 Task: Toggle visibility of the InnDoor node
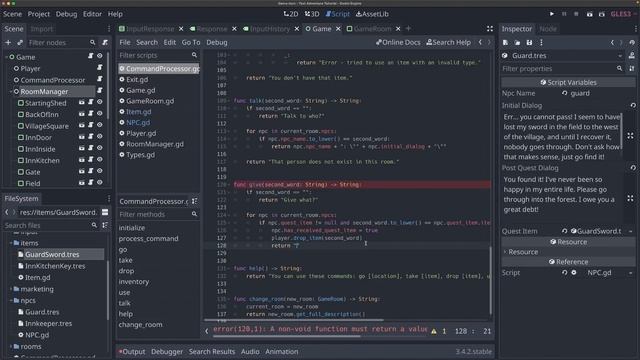click(x=100, y=137)
